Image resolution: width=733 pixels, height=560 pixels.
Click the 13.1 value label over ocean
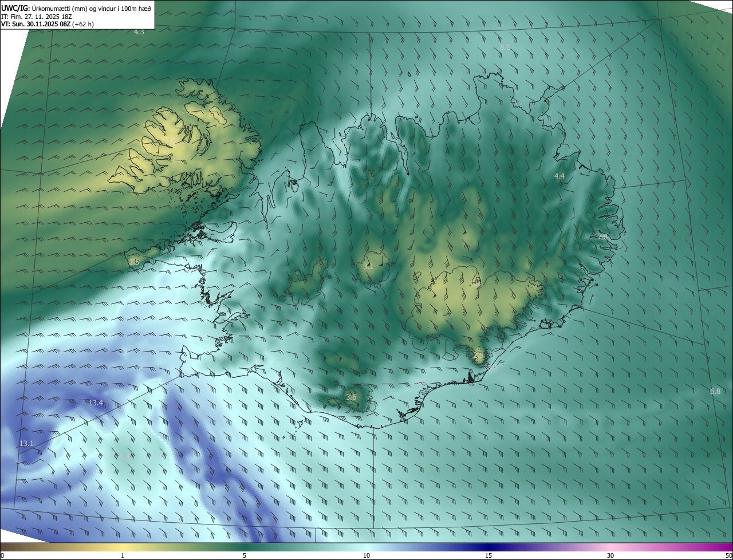point(27,444)
